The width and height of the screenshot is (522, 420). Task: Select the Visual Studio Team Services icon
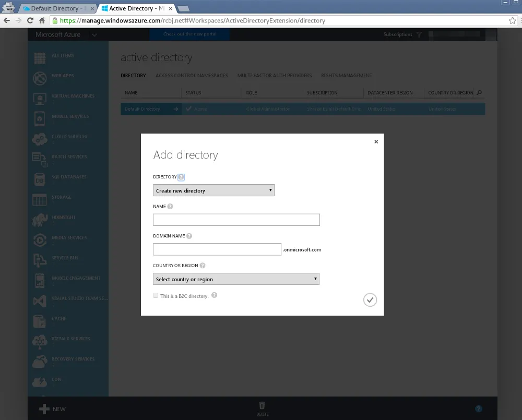(x=40, y=301)
